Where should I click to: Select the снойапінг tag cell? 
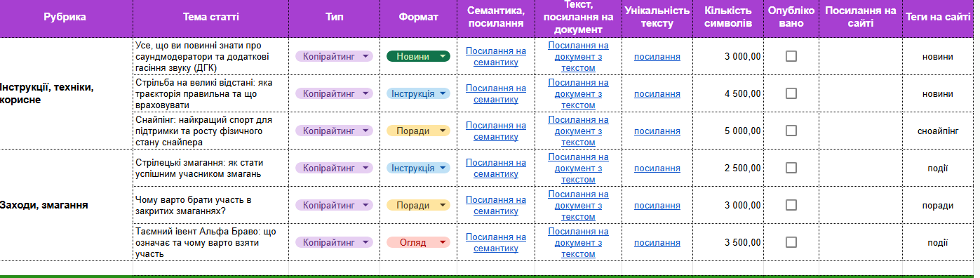(938, 131)
